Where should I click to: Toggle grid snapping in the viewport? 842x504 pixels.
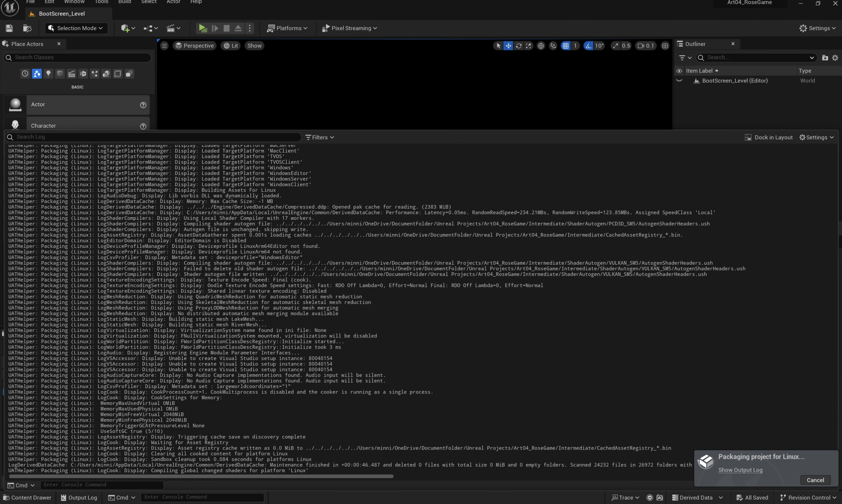pyautogui.click(x=565, y=45)
